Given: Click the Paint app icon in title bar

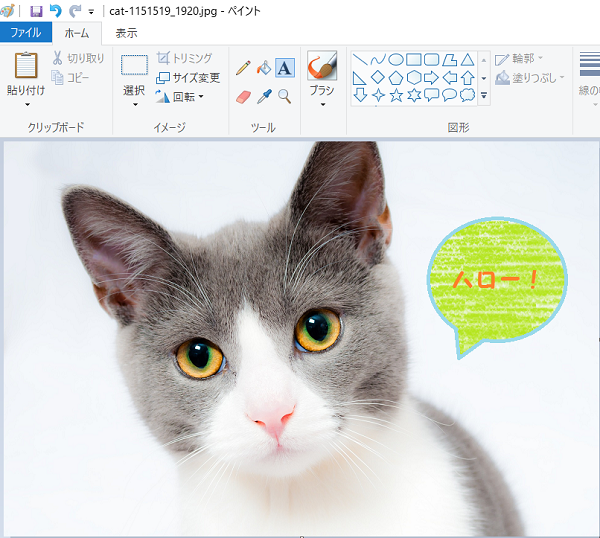Looking at the screenshot, I should coord(7,11).
